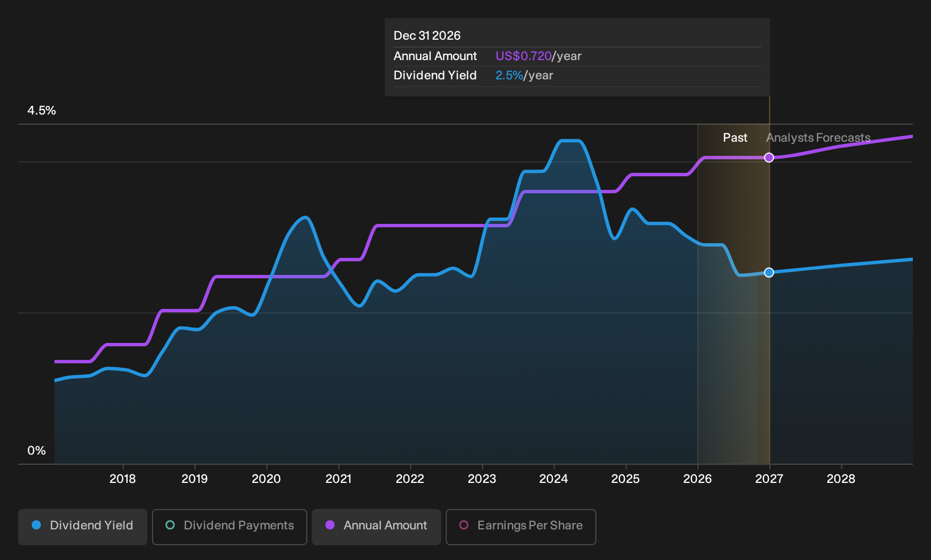The image size is (931, 560).
Task: Enable the Earnings Per Share series
Action: tap(521, 527)
